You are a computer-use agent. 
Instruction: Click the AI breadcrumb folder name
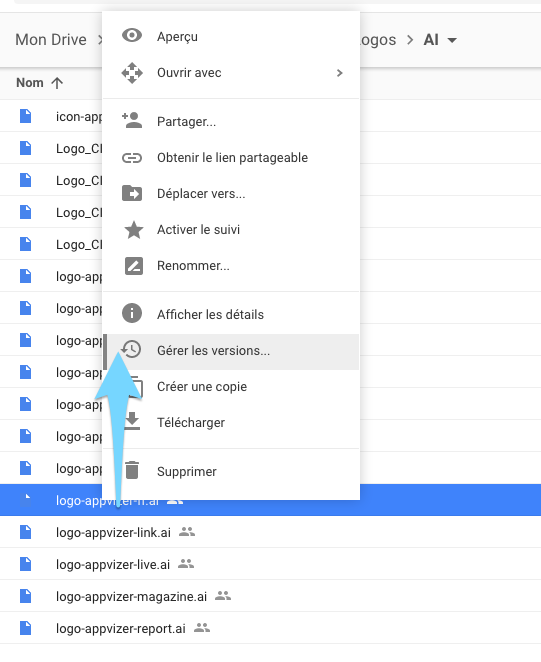point(431,40)
